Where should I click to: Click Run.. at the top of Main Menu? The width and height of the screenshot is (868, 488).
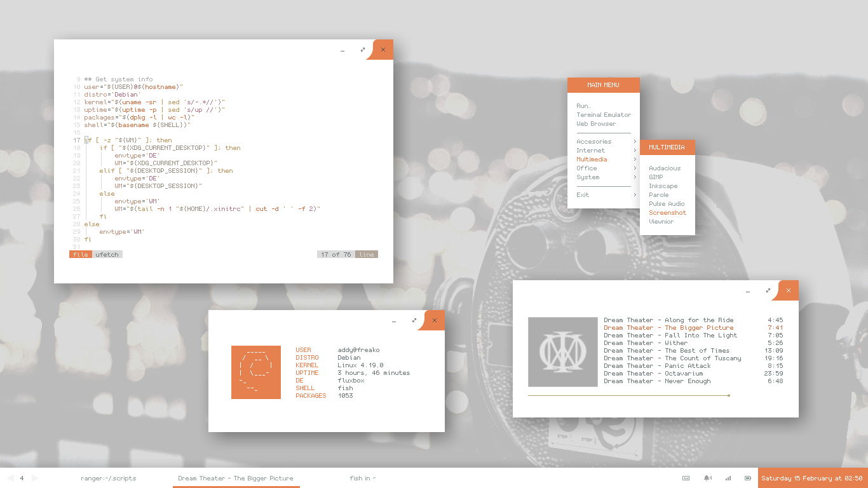click(582, 105)
